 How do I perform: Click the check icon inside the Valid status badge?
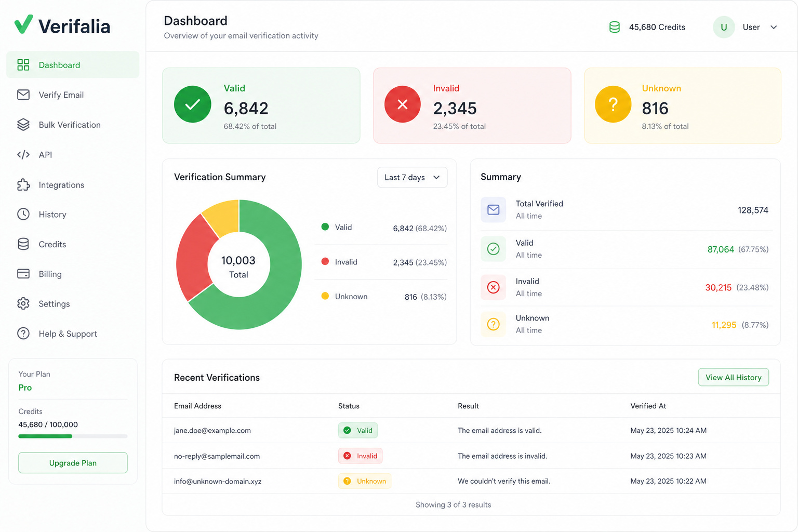(347, 430)
